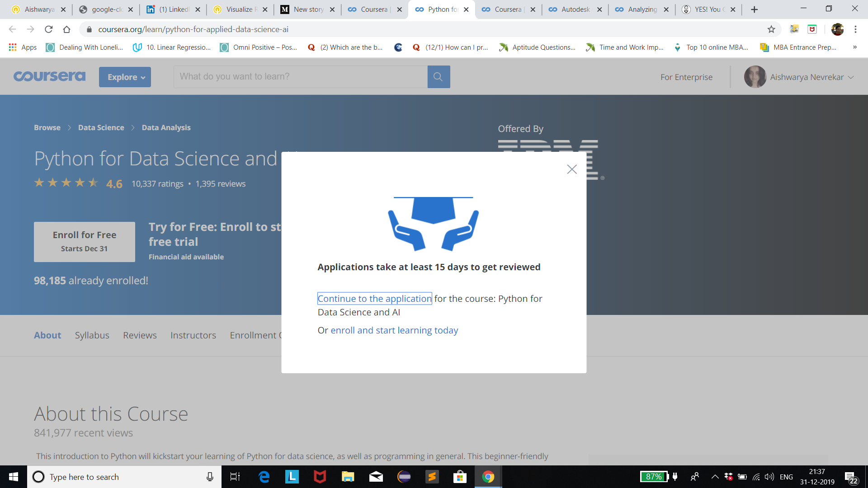Open the Windows Start menu
Screen dimensions: 868x488
14,477
